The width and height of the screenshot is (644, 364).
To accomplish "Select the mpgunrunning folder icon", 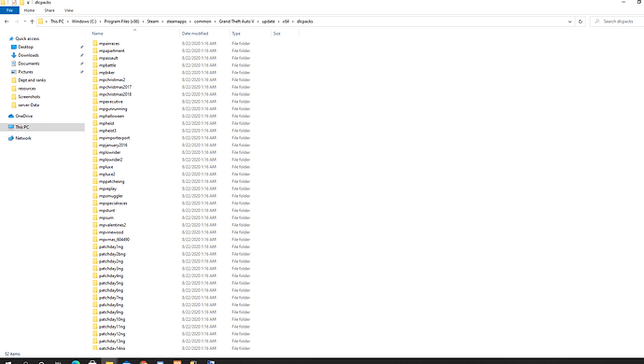I will tap(95, 108).
